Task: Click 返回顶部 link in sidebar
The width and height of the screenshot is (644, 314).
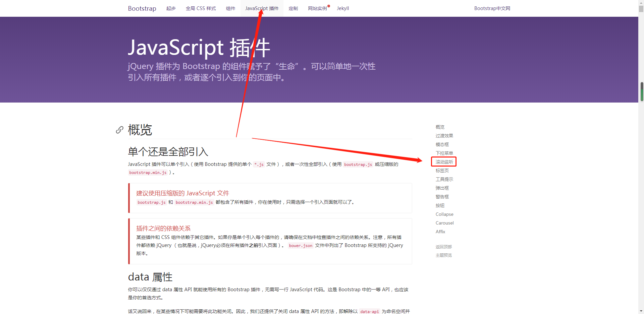Action: point(444,247)
